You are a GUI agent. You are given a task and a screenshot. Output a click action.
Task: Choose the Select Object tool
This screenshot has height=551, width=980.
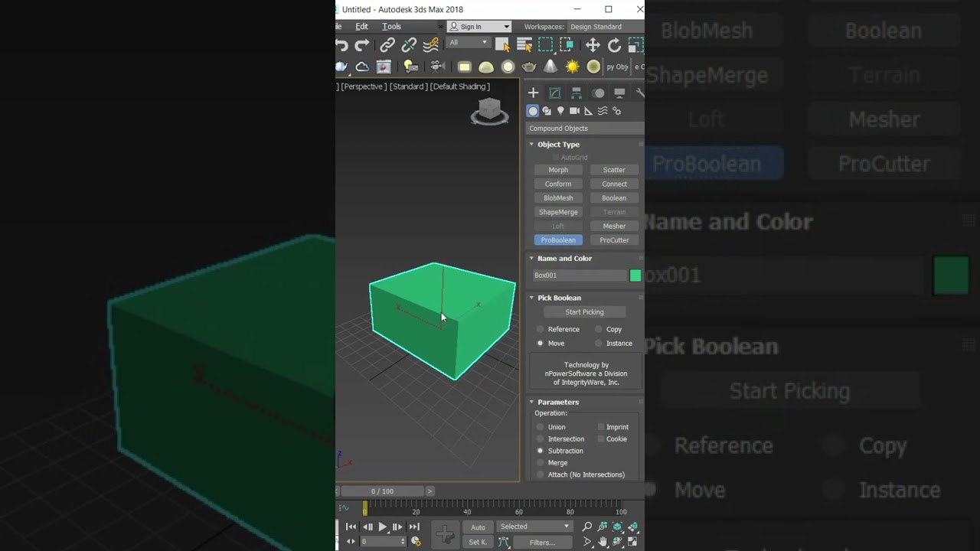[502, 45]
